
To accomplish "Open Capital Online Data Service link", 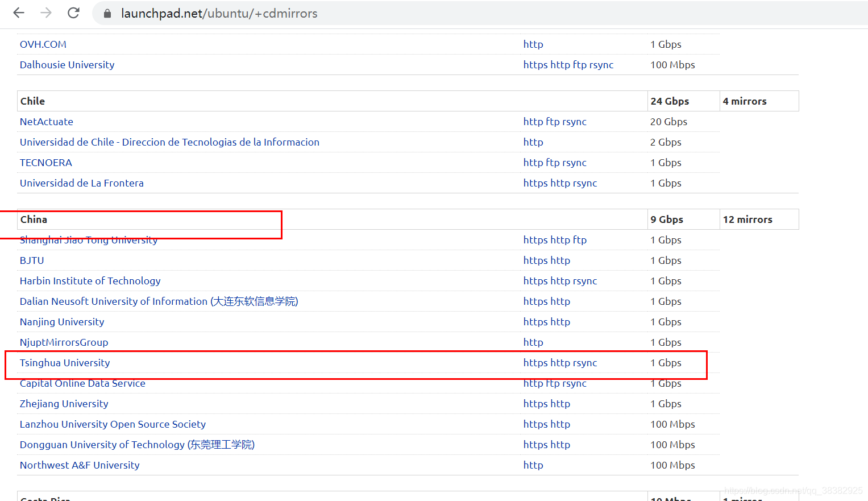I will coord(82,383).
